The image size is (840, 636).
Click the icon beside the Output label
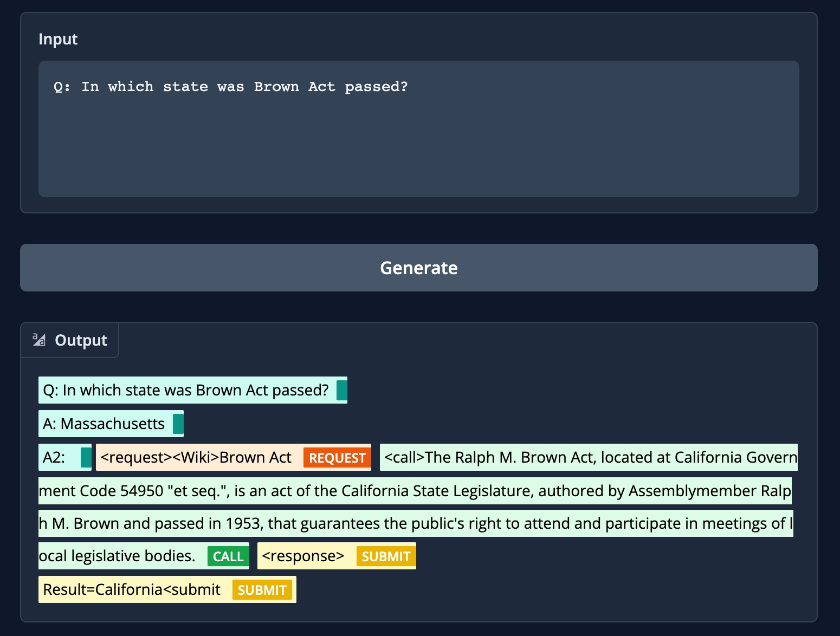[39, 340]
